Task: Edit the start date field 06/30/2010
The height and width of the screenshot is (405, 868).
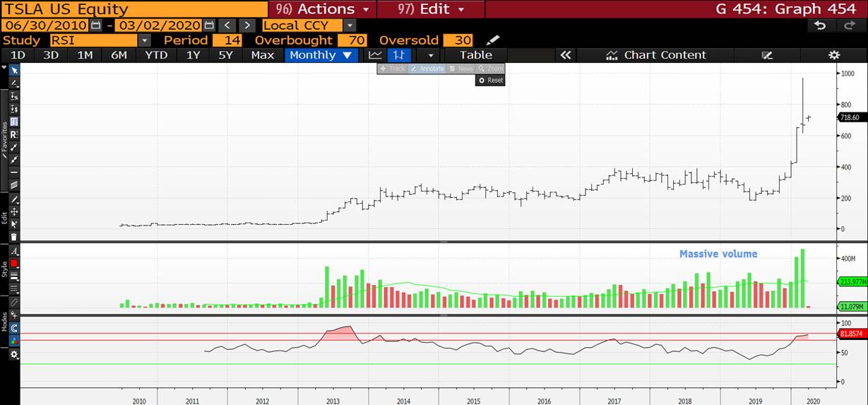Action: pos(45,25)
